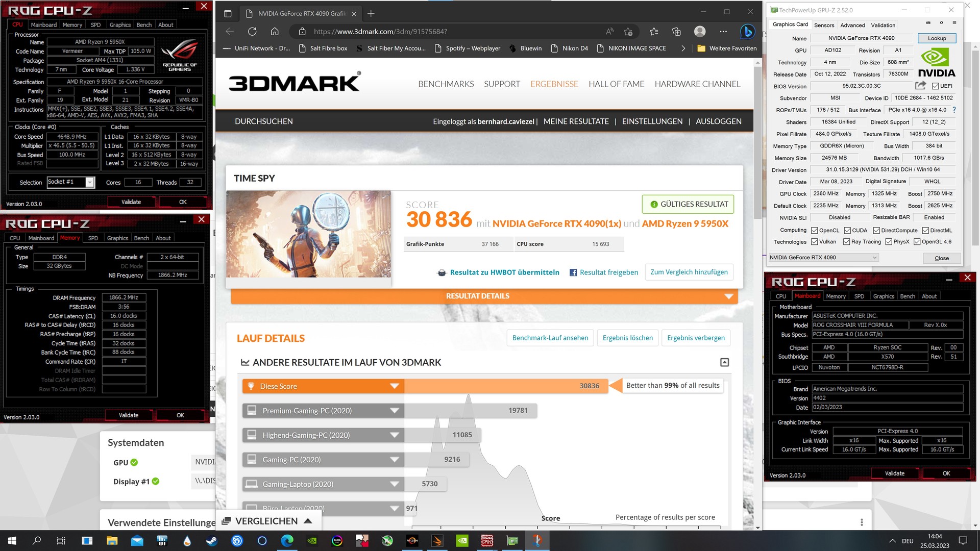Toggle the PhysX checkbox
Image resolution: width=980 pixels, height=551 pixels.
pos(889,242)
